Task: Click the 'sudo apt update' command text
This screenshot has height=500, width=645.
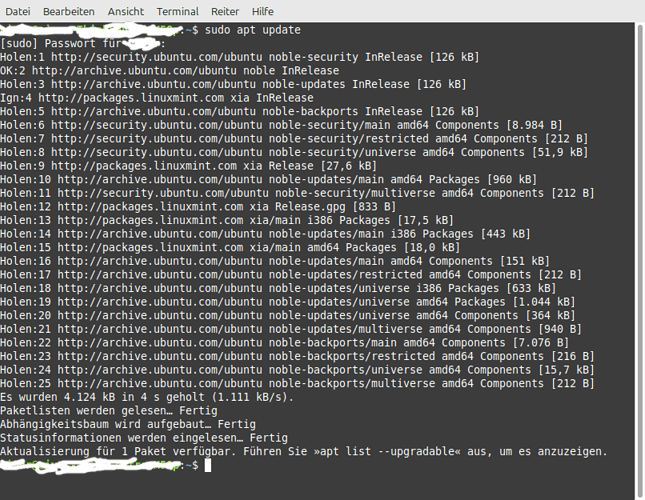Action: point(253,30)
